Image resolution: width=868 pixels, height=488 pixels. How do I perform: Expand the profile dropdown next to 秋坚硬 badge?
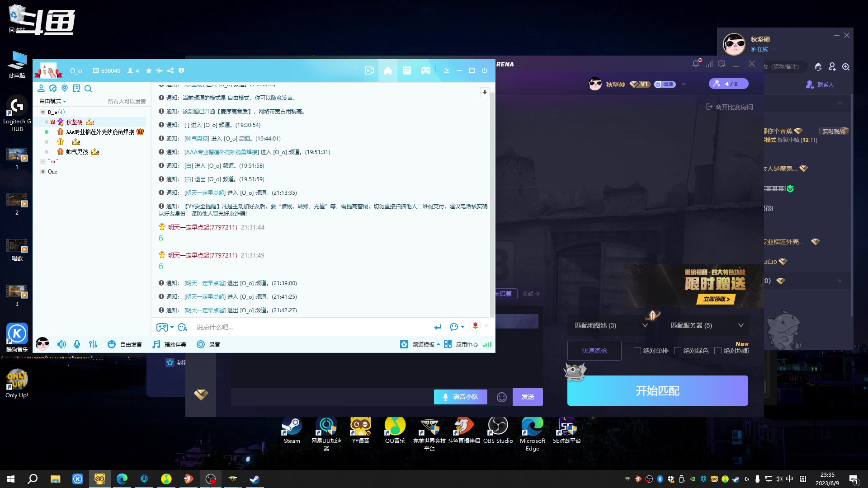coord(684,84)
